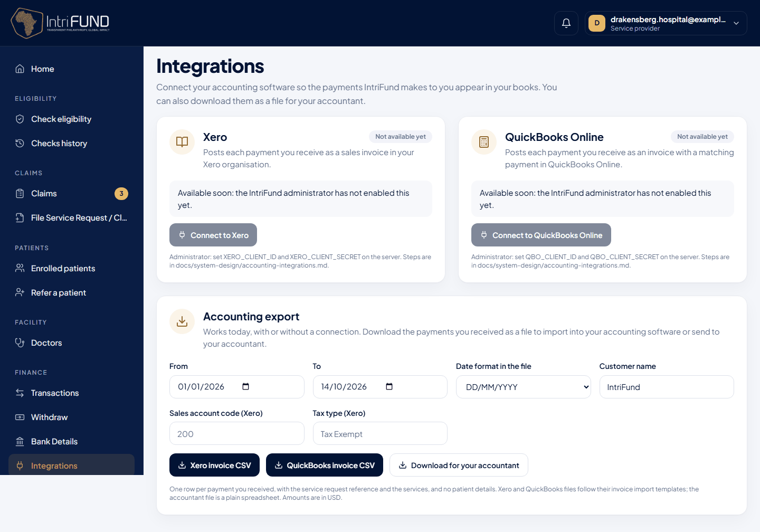Viewport: 760px width, 532px height.
Task: Go to Check eligibility
Action: pos(71,119)
